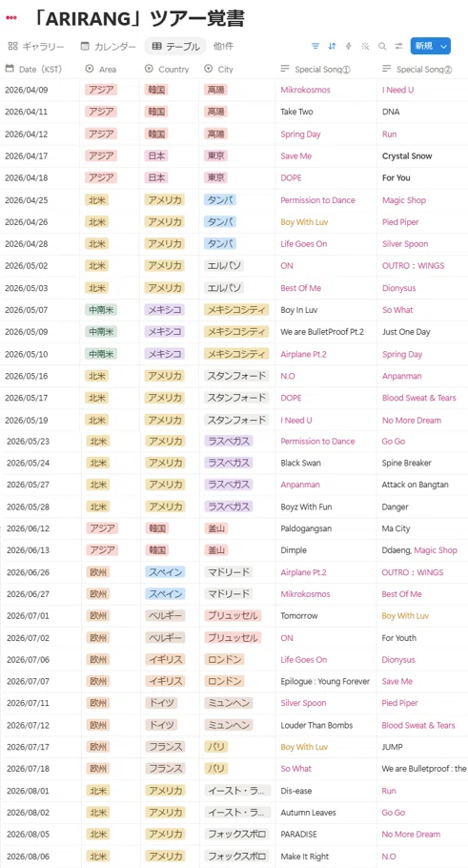The height and width of the screenshot is (868, 468).
Task: Click the Special Song② column header
Action: [418, 70]
